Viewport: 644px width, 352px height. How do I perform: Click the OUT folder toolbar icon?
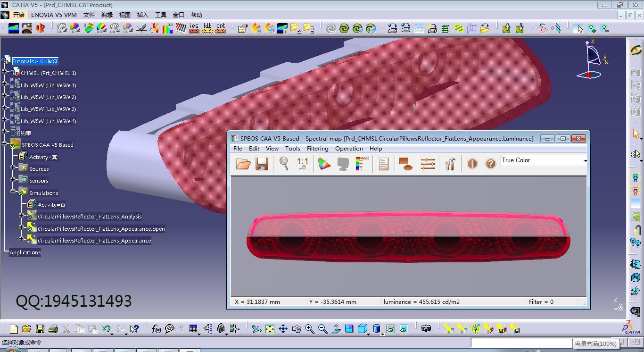(309, 28)
